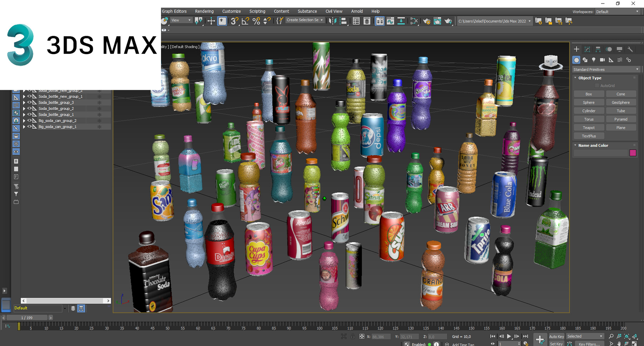Toggle the selection lock icon
The height and width of the screenshot is (346, 644).
(x=353, y=336)
